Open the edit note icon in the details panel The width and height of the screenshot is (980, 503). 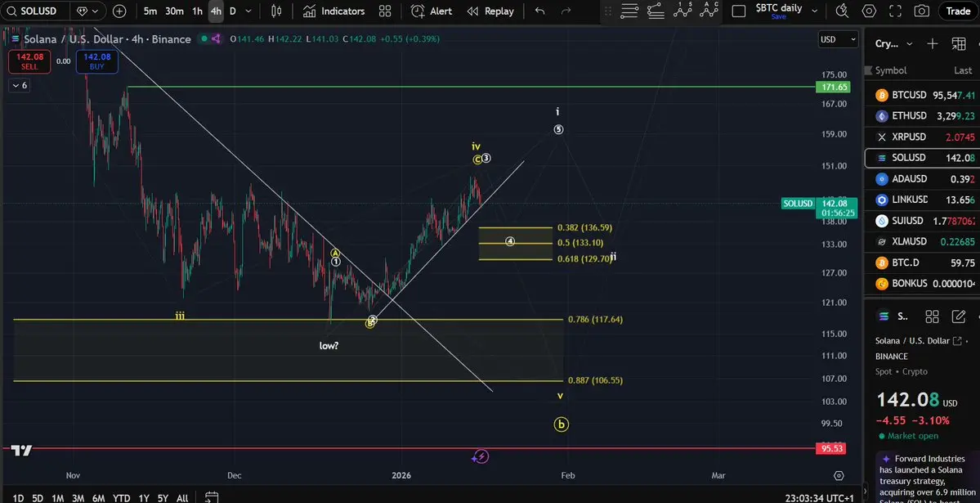[959, 317]
